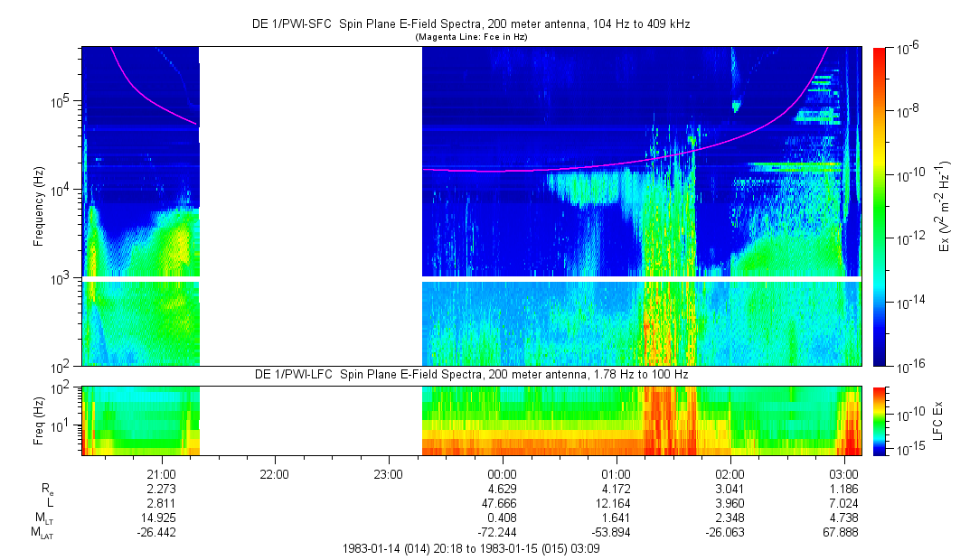Screen dimensions: 979x560
Task: Click the upper Ex color bar
Action: pos(879,207)
